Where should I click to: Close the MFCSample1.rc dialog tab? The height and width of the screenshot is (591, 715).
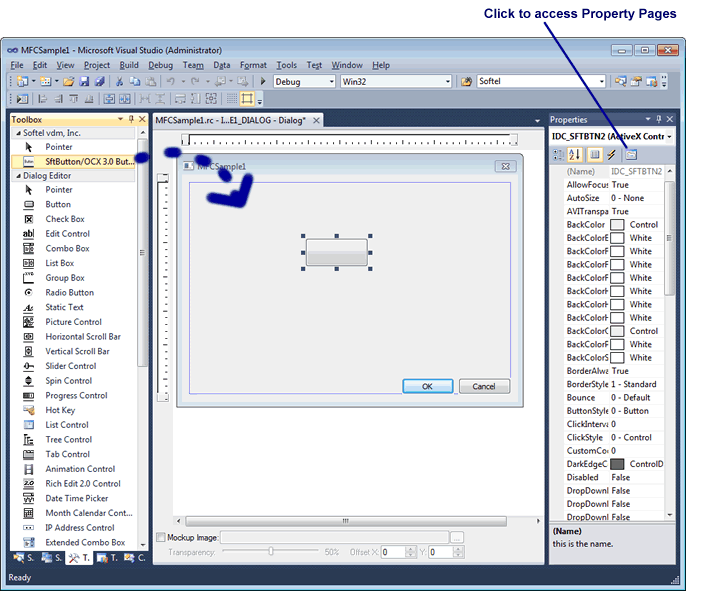[317, 120]
